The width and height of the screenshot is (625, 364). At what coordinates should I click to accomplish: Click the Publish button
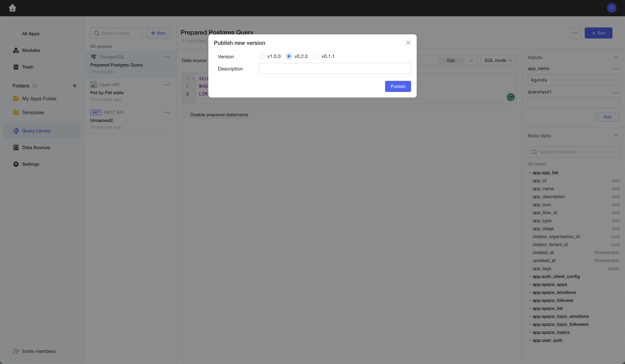(398, 86)
